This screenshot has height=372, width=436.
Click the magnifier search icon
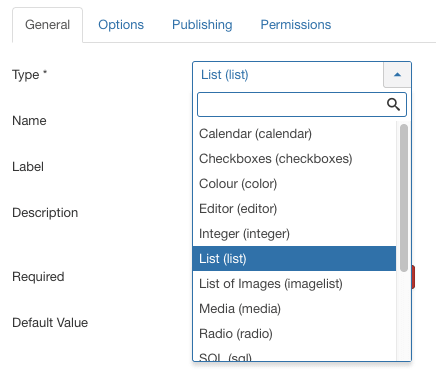393,104
